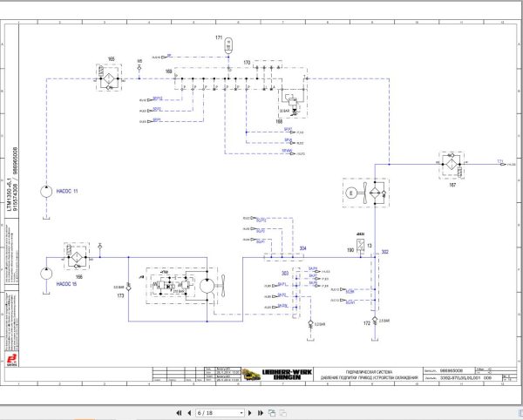This screenshot has width=523, height=420.
Task: Open the page selector showing 6 / 18
Action: (x=220, y=413)
